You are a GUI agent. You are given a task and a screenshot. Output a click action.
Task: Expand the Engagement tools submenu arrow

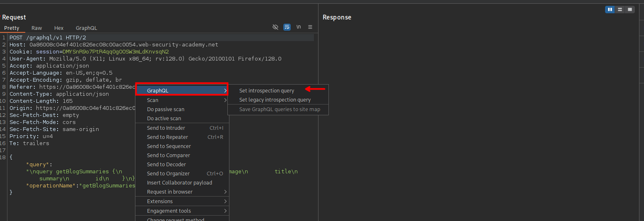tap(225, 211)
